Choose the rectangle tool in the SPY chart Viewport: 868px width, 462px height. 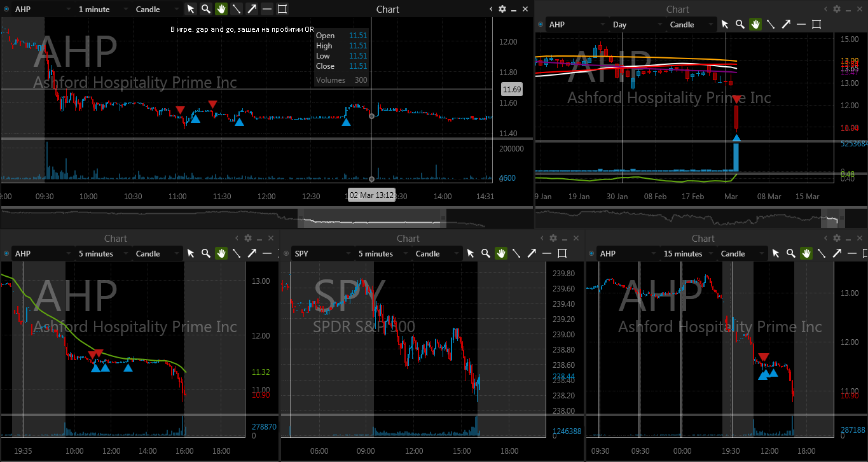(x=562, y=253)
